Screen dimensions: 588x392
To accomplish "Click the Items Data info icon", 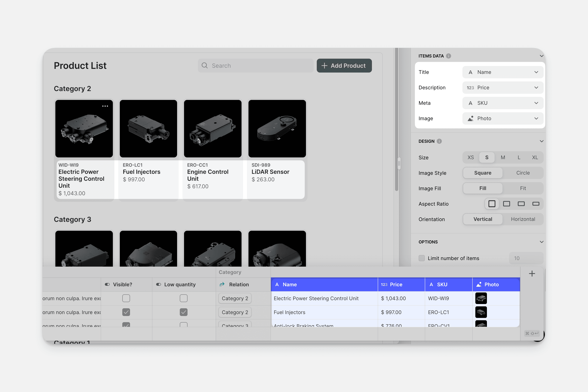I will click(449, 56).
